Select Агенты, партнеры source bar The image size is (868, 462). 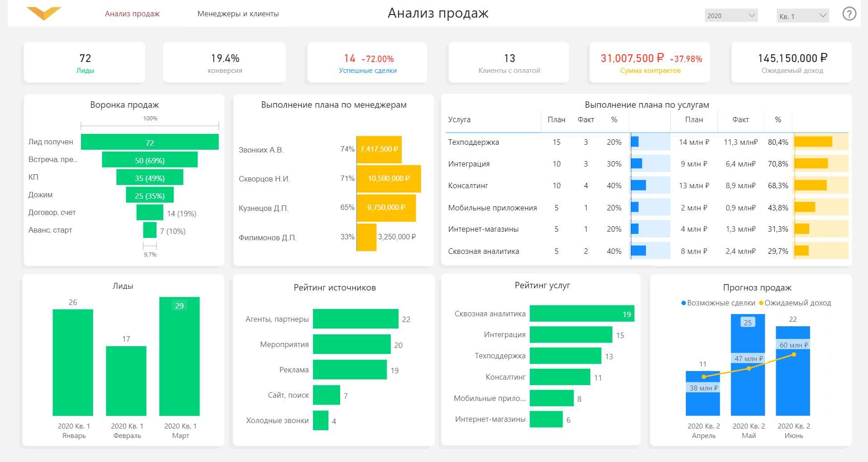click(x=356, y=319)
